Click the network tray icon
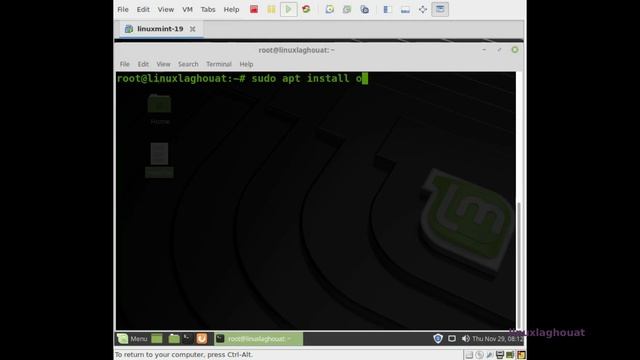 click(x=452, y=338)
